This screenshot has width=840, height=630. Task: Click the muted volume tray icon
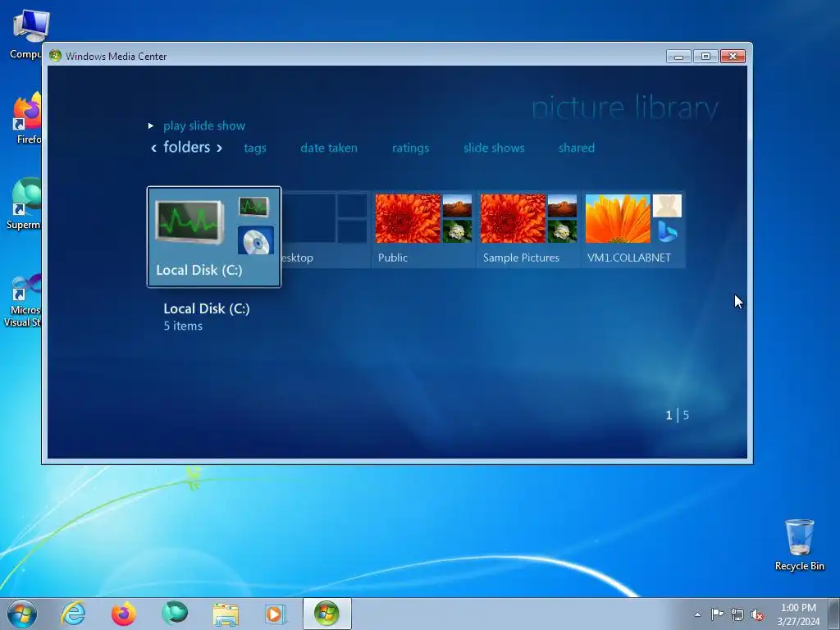click(x=757, y=614)
